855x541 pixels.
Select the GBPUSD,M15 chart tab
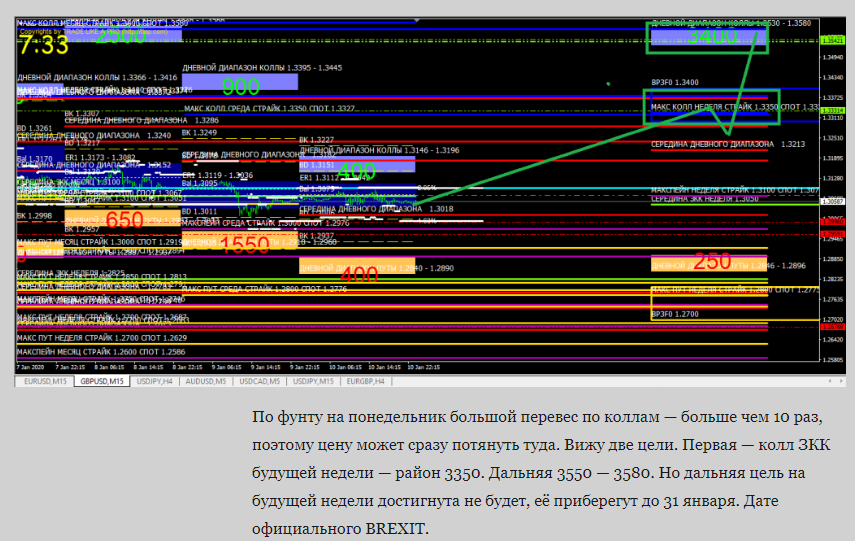tap(102, 381)
